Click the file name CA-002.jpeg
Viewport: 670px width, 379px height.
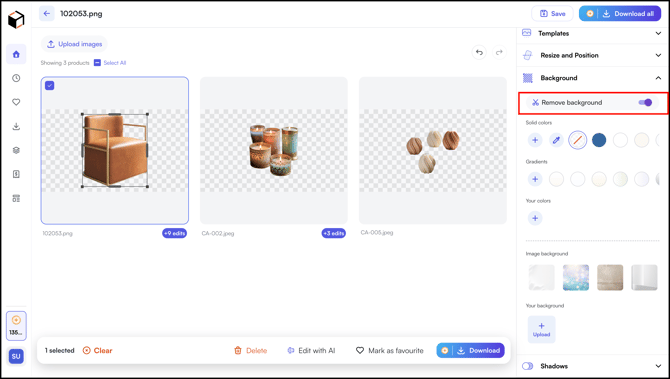(x=218, y=233)
